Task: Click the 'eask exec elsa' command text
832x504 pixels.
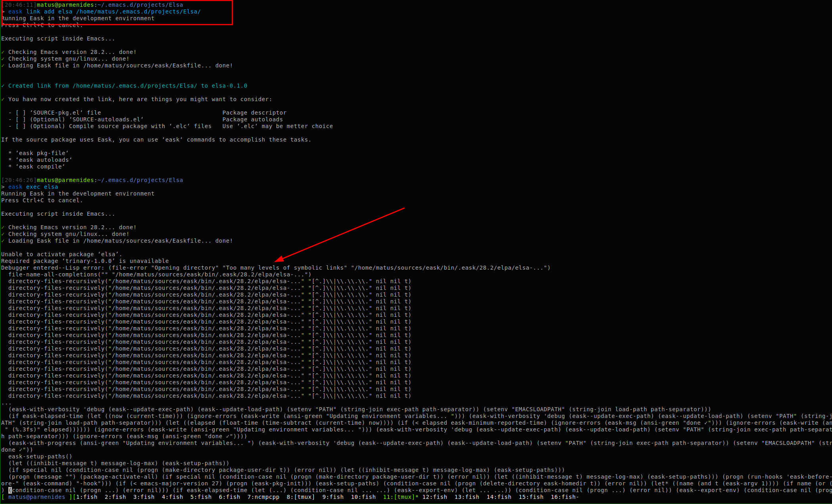Action: [x=33, y=187]
